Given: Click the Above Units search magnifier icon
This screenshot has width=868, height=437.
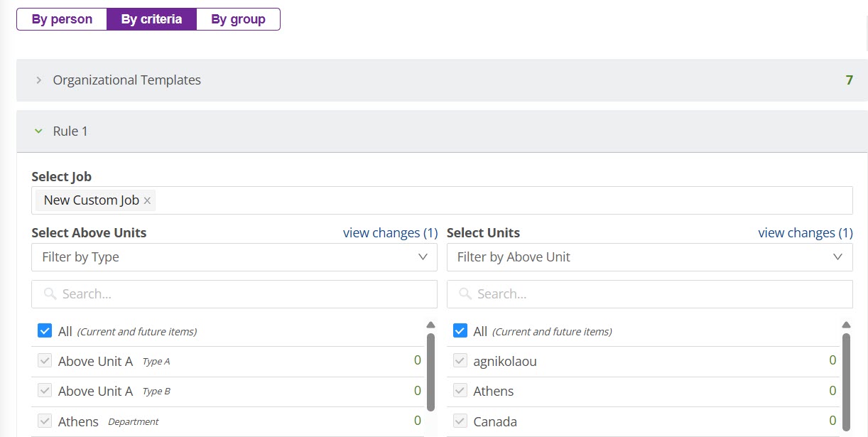Looking at the screenshot, I should (x=50, y=294).
